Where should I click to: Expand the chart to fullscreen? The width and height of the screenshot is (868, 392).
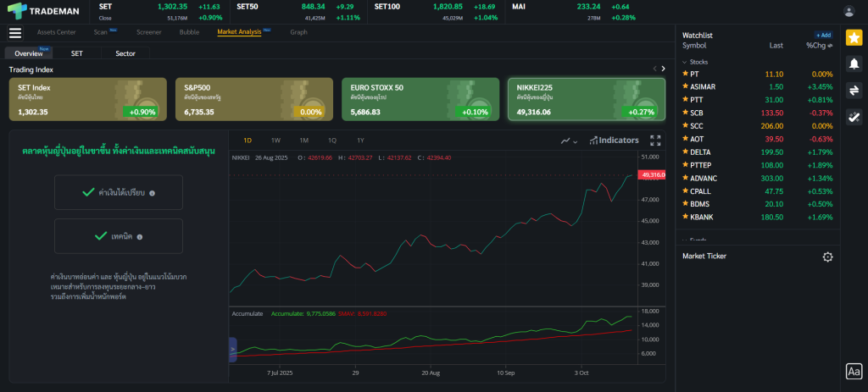(655, 141)
